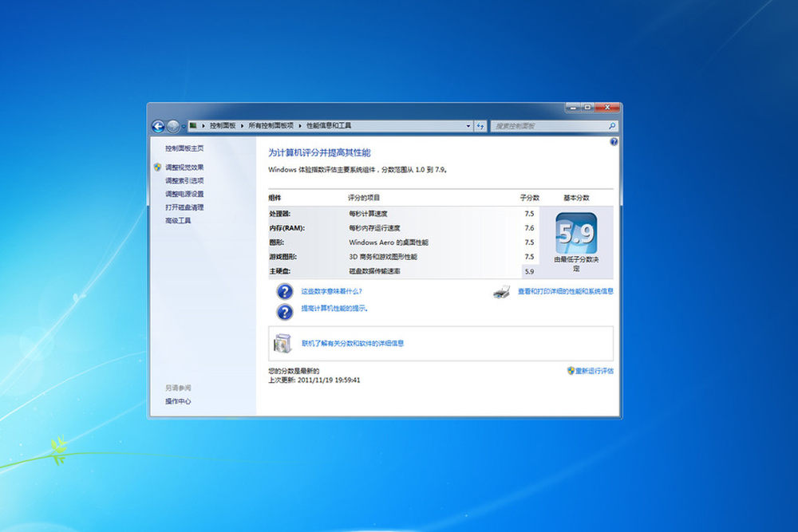This screenshot has width=798, height=532.
Task: Select the 处理器 row label
Action: pyautogui.click(x=280, y=214)
